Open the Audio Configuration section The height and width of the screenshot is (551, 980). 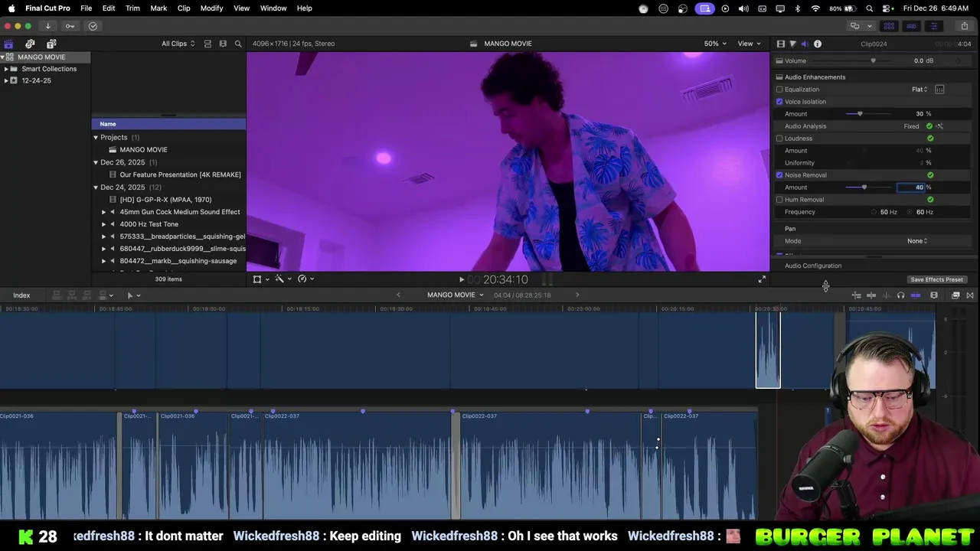coord(813,266)
